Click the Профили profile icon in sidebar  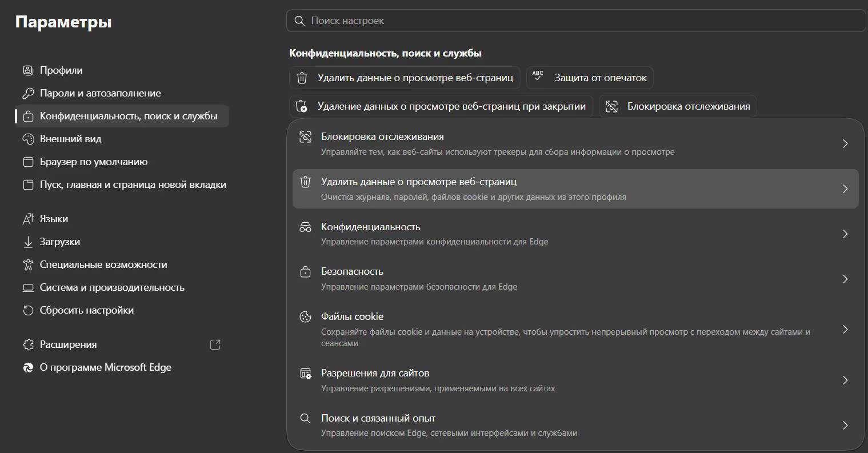[28, 70]
